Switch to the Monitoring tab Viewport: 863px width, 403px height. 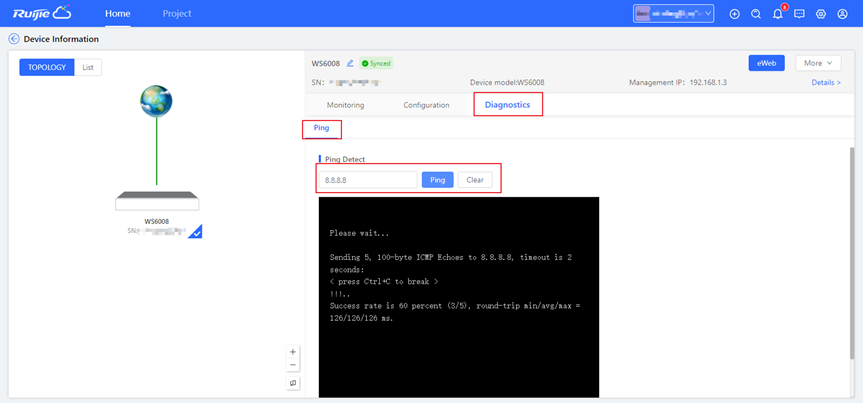coord(345,105)
